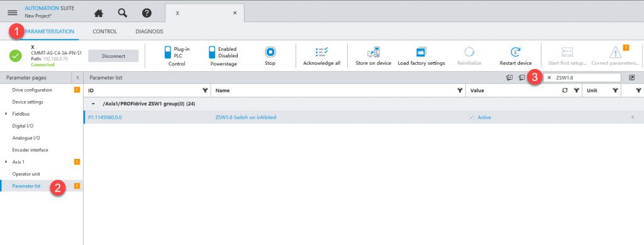The width and height of the screenshot is (644, 245).
Task: Click the expand all groups icon
Action: tap(509, 77)
